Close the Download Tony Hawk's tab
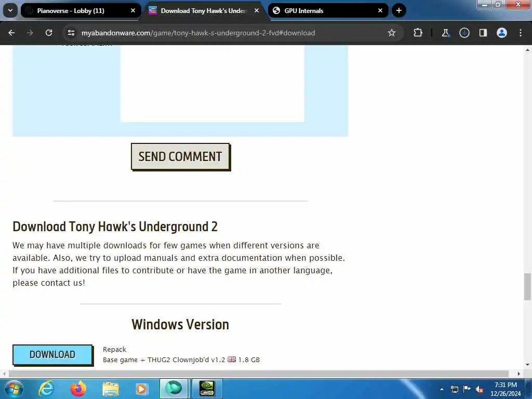Screen dimensions: 532x399 pos(257,10)
